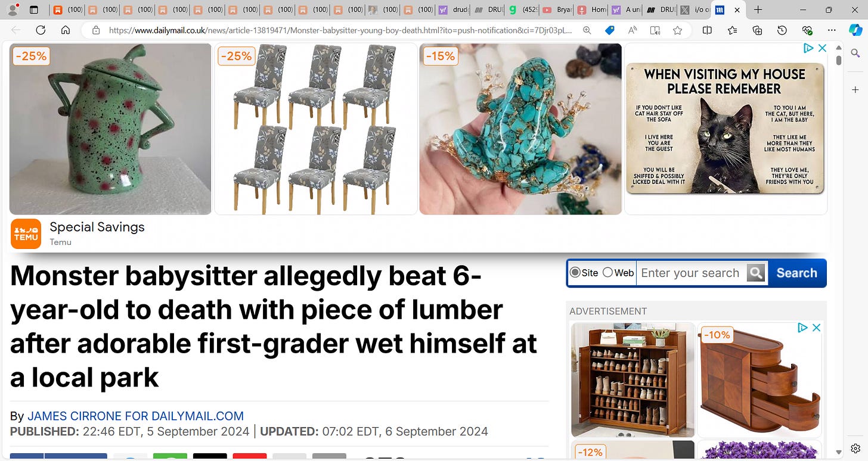Click the blue Search button
The width and height of the screenshot is (868, 461).
click(x=796, y=273)
